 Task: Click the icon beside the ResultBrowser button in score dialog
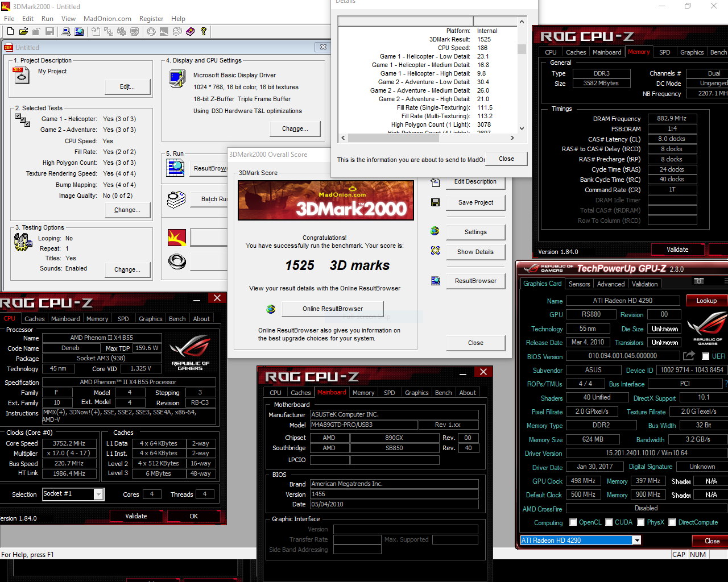[435, 280]
